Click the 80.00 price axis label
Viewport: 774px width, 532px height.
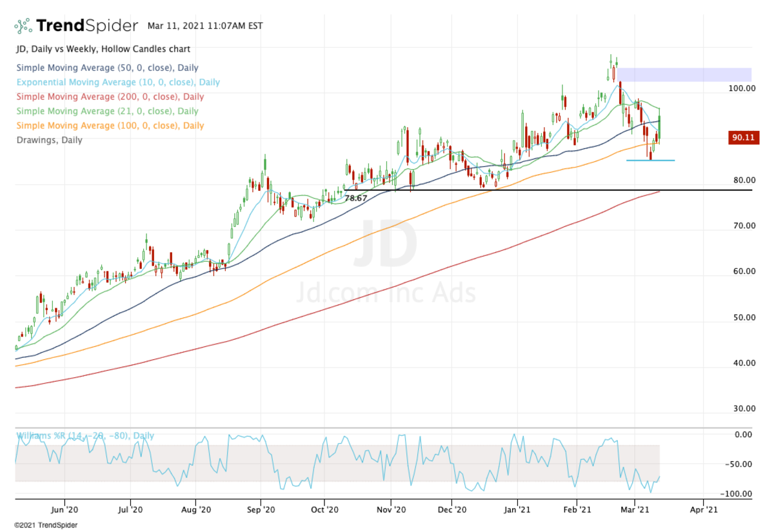744,180
